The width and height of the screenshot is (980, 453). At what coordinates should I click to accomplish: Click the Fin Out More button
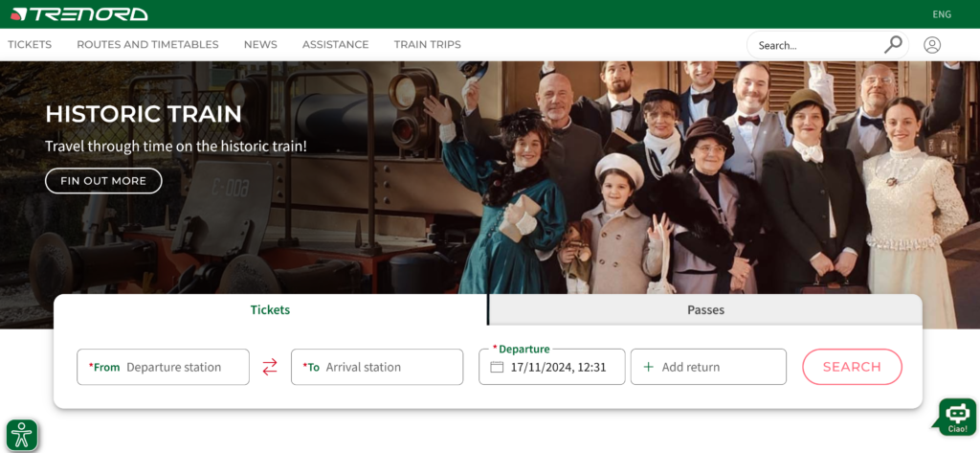point(103,181)
